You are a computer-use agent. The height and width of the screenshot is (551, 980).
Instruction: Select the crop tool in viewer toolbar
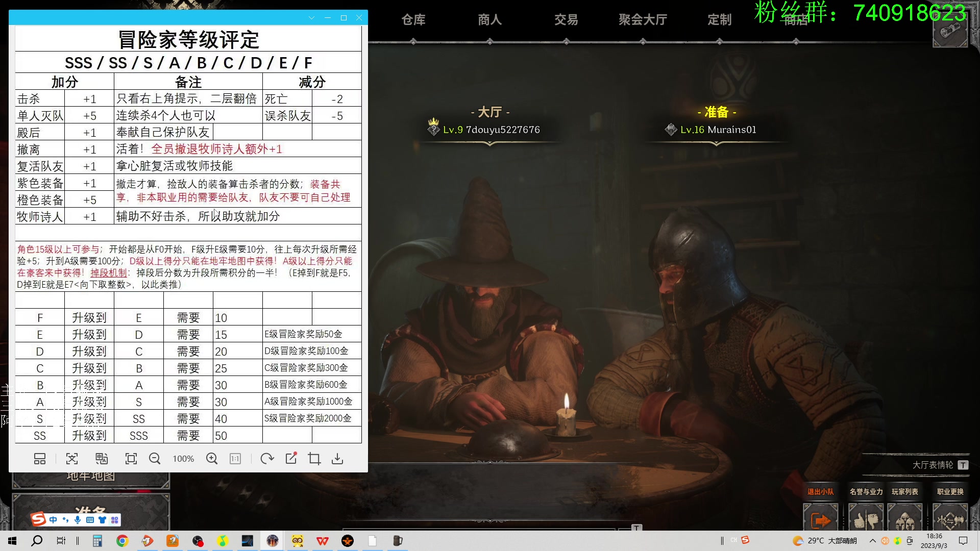[x=314, y=459]
